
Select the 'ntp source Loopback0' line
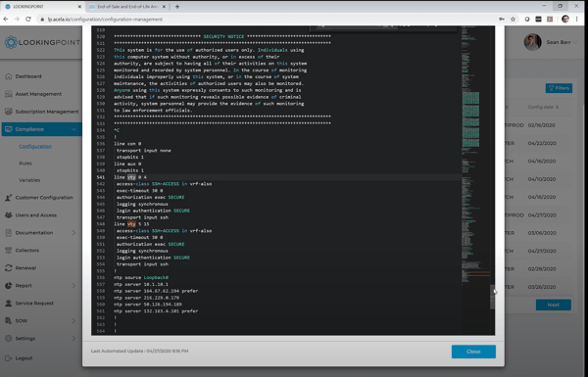click(x=141, y=278)
